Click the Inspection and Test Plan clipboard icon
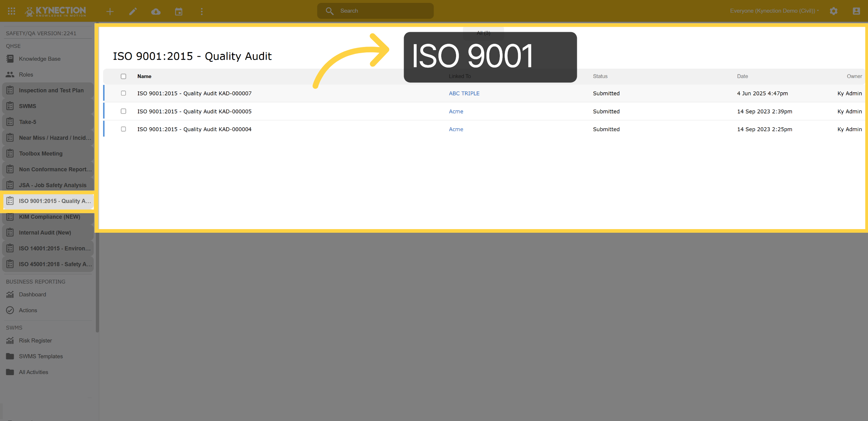This screenshot has width=868, height=421. pos(10,90)
